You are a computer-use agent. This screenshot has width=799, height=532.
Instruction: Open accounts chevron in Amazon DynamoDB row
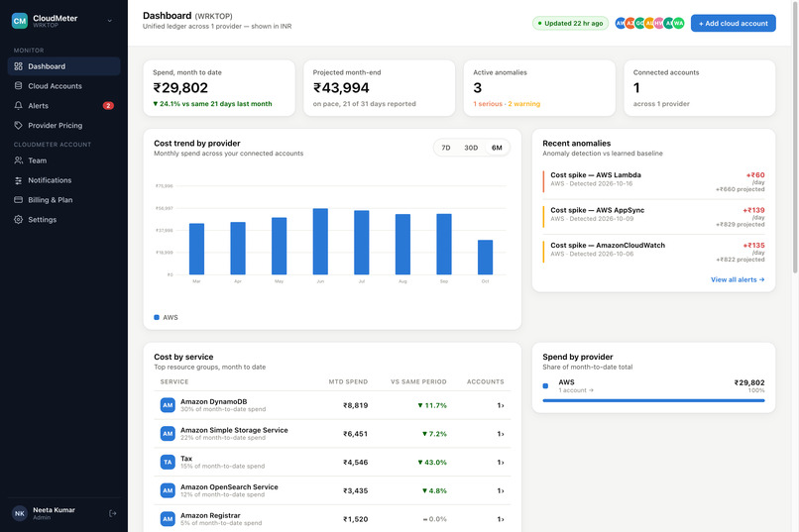pos(502,406)
